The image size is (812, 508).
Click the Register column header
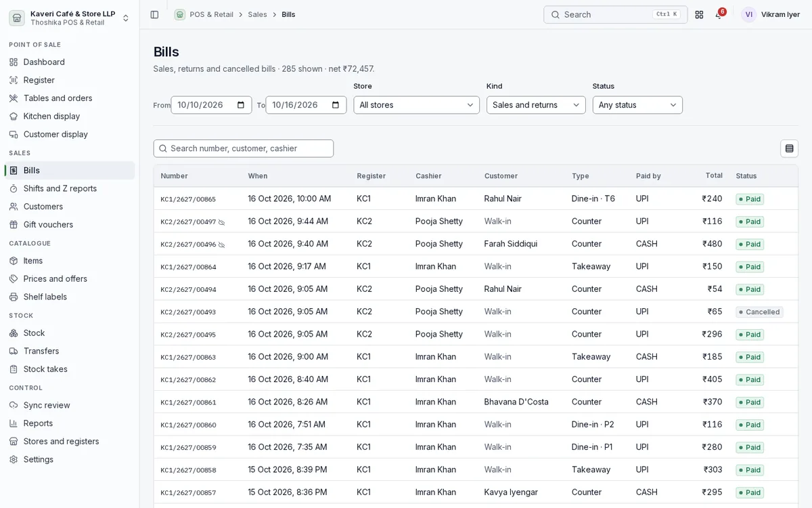(371, 176)
